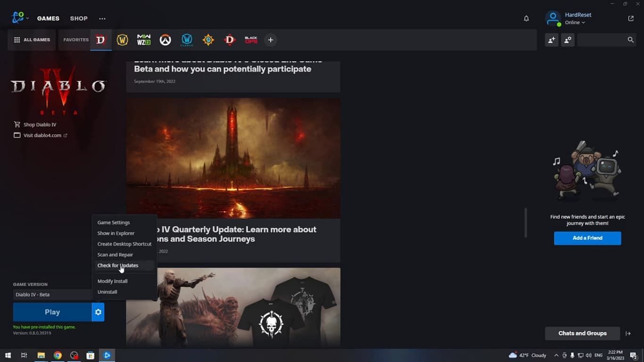This screenshot has height=362, width=644.
Task: Switch to the SHOP tab
Action: point(79,18)
